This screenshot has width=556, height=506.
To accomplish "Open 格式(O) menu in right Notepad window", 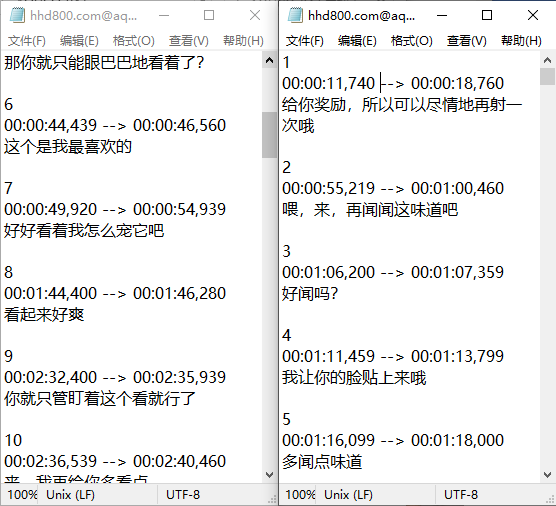I will coord(412,41).
